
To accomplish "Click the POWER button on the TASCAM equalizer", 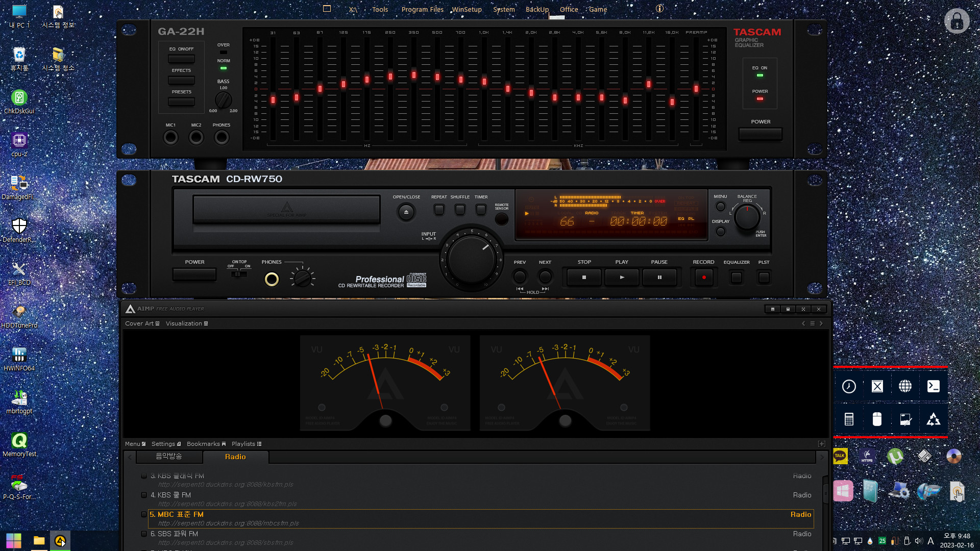I will coord(761,134).
